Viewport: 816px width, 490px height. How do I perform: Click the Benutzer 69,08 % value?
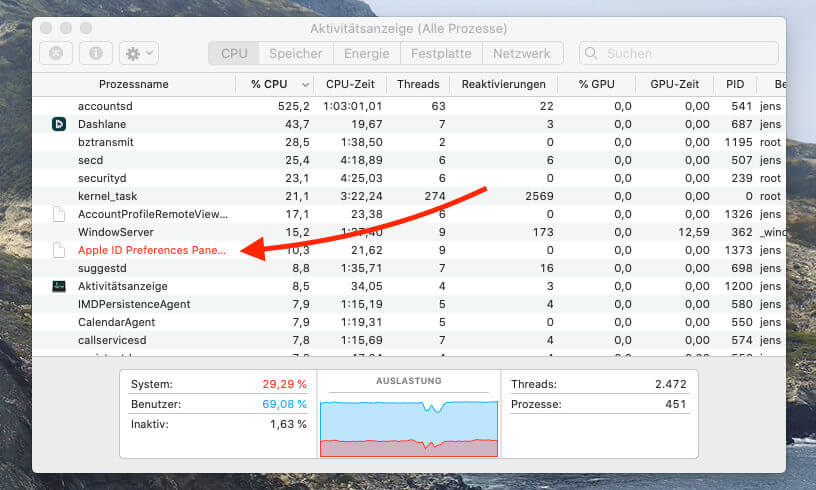coord(284,404)
